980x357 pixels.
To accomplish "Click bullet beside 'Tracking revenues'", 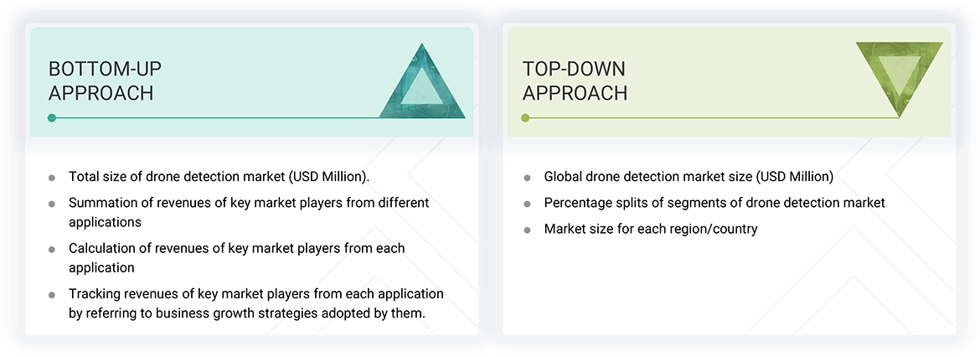I will 52,294.
